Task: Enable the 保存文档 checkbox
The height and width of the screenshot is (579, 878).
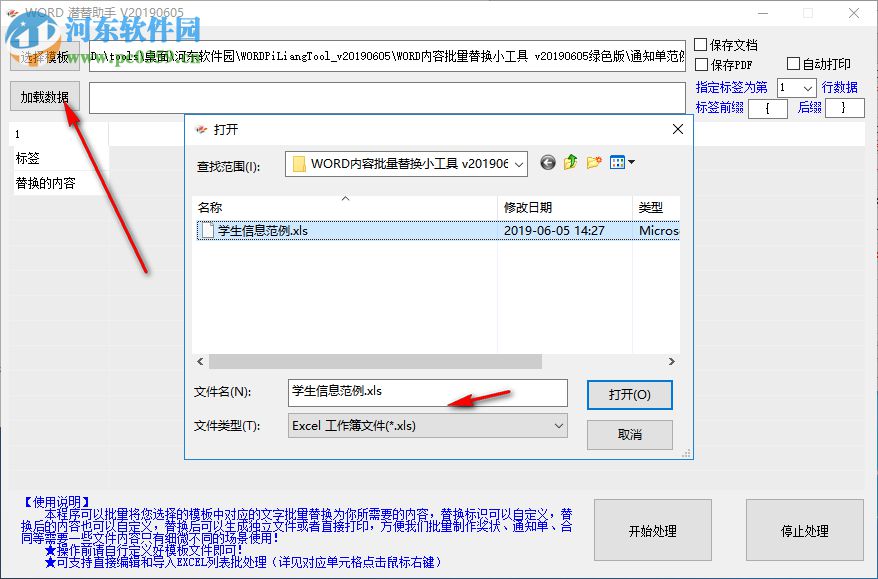Action: (701, 43)
